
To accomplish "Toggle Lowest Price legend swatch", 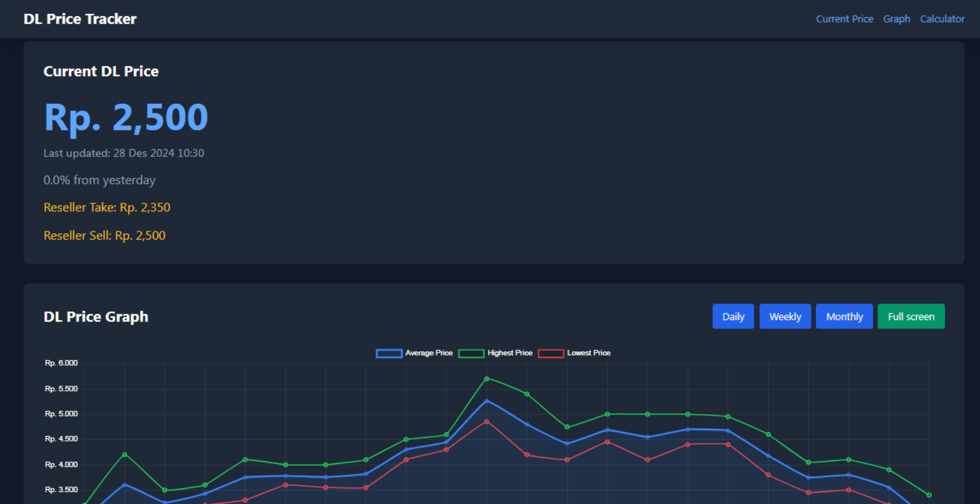I will click(x=551, y=353).
